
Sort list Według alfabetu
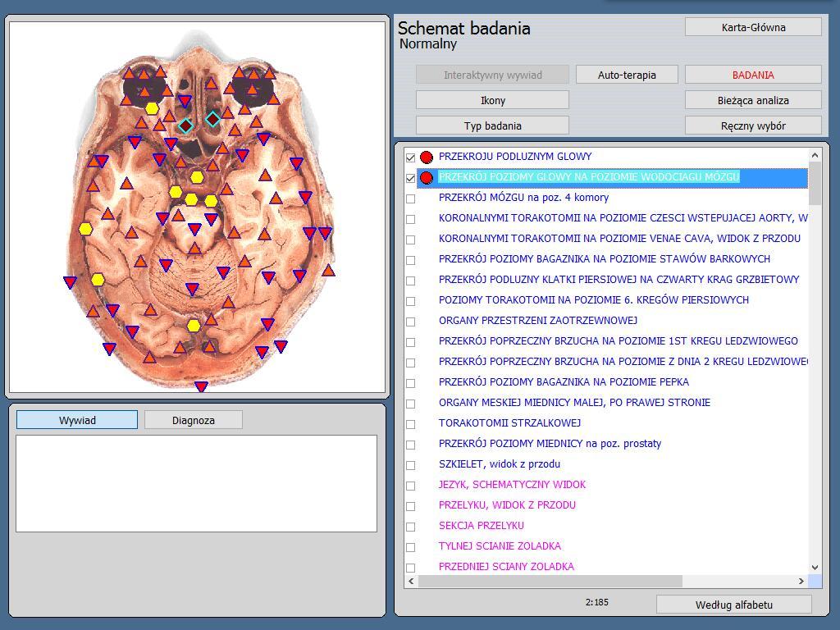pyautogui.click(x=734, y=605)
